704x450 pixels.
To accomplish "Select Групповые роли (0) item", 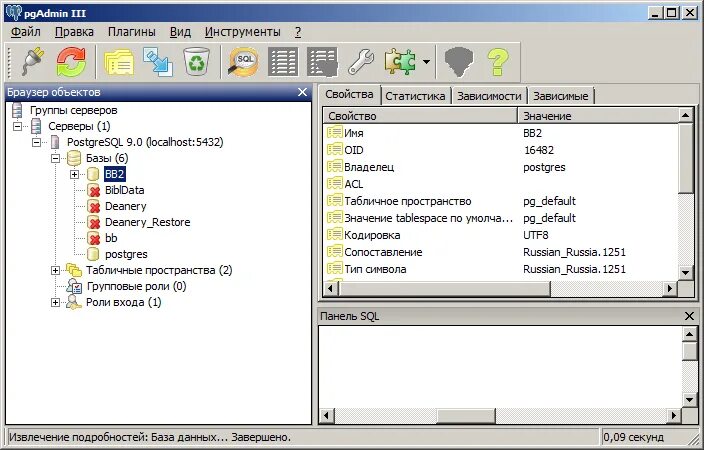I will pos(136,286).
